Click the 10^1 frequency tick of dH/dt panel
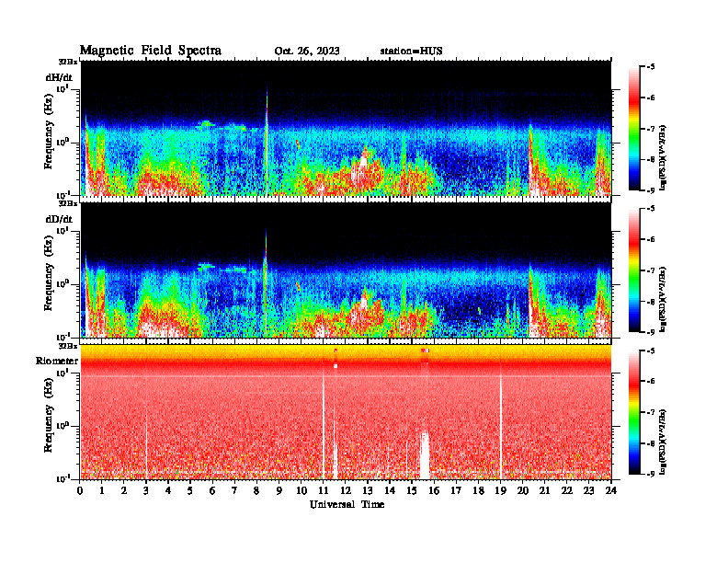The height and width of the screenshot is (563, 728). point(63,88)
